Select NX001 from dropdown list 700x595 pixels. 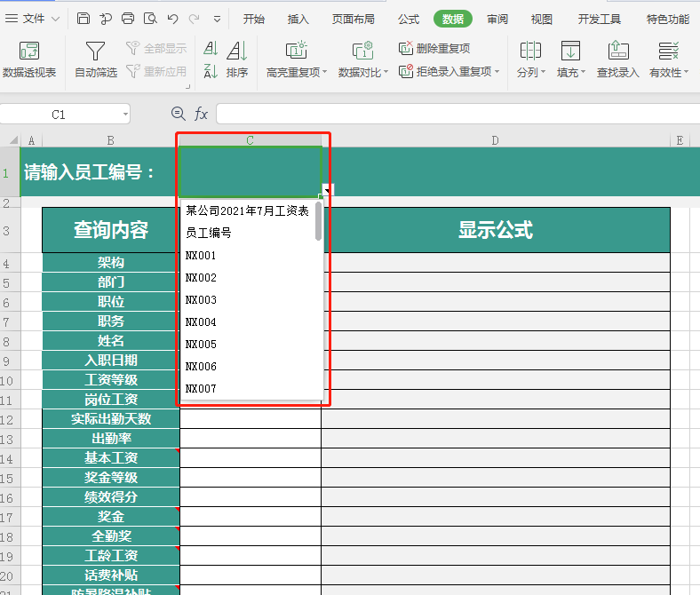pyautogui.click(x=247, y=256)
